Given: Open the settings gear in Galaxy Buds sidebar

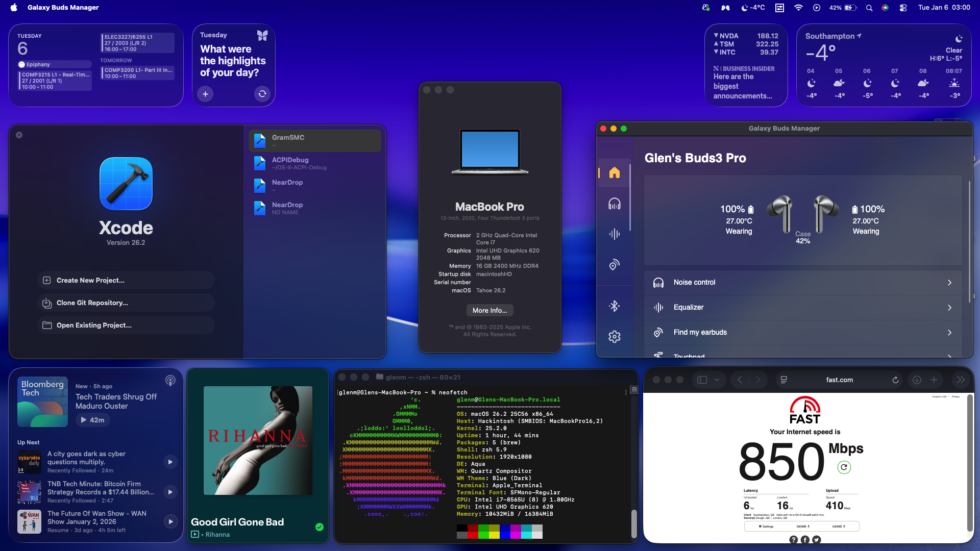Looking at the screenshot, I should [614, 336].
